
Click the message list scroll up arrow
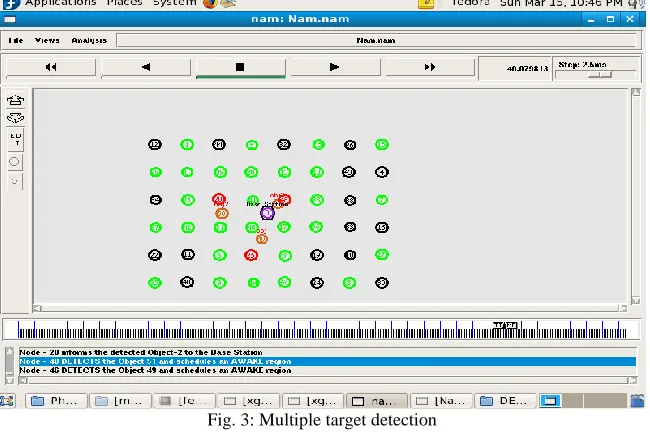[10, 352]
